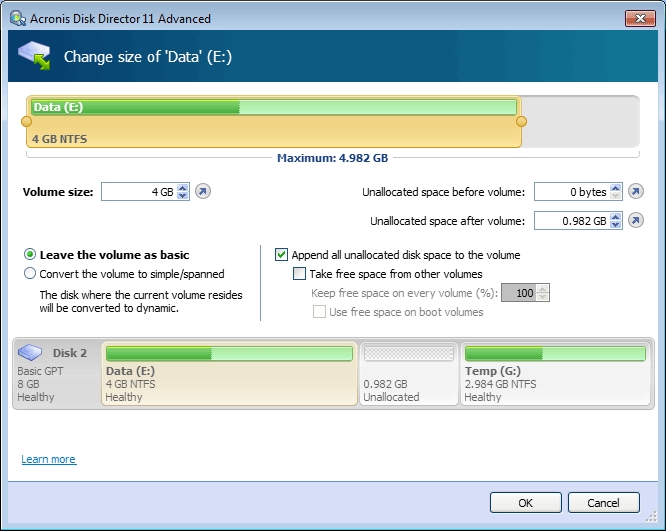Image resolution: width=666 pixels, height=531 pixels.
Task: Click maximize arrow for unallocated space after volume
Action: 636,220
